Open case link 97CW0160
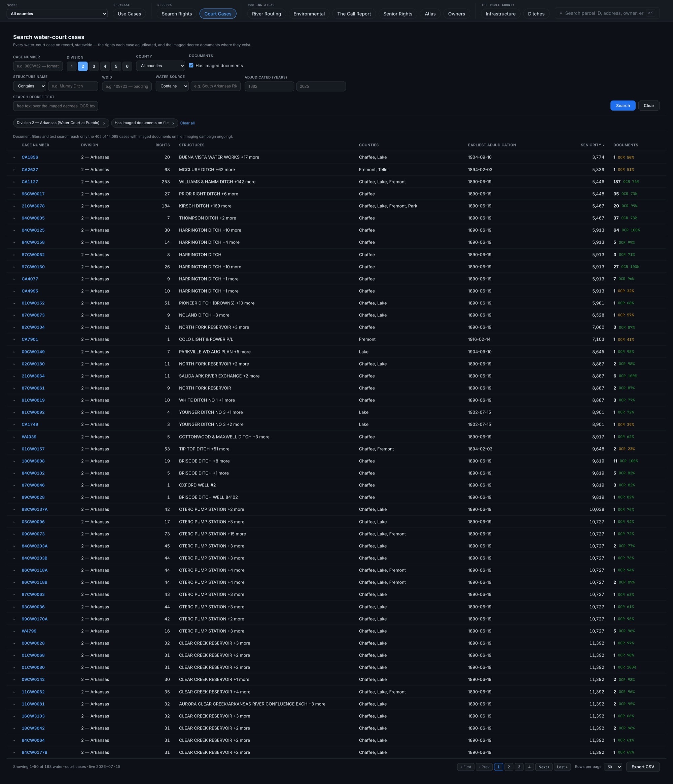 [33, 267]
